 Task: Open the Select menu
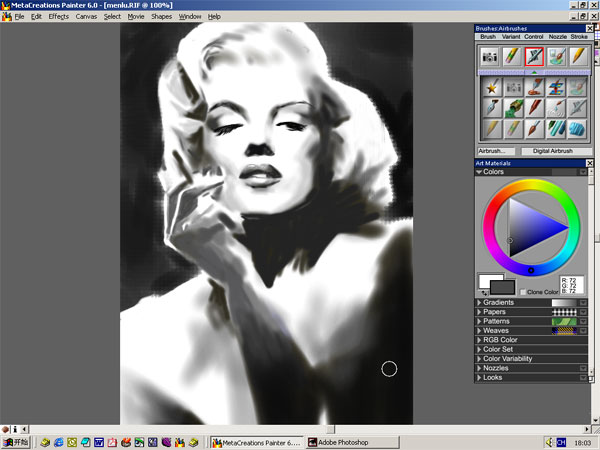pyautogui.click(x=112, y=16)
